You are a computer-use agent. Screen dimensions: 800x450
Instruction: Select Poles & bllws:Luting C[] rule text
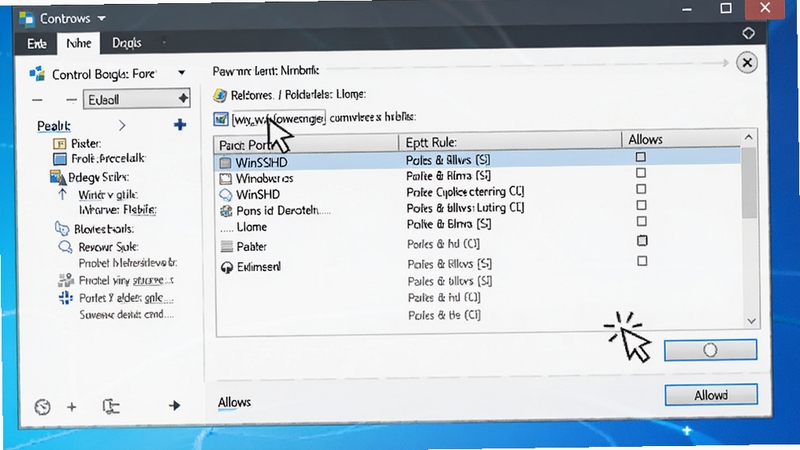pyautogui.click(x=465, y=208)
